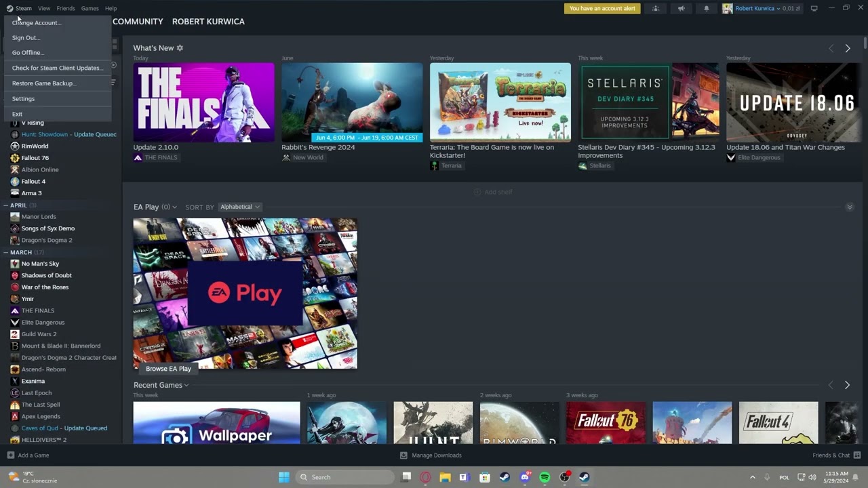Click the weather widget on taskbar

pos(32,477)
